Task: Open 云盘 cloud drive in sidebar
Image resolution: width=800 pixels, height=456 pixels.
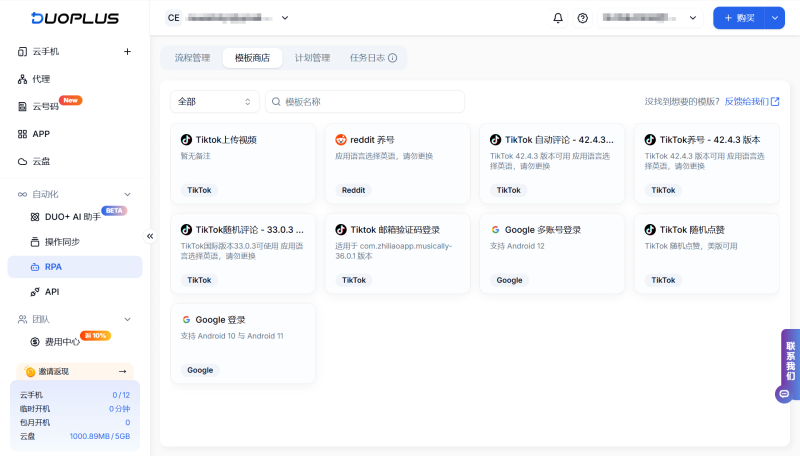Action: click(x=42, y=161)
